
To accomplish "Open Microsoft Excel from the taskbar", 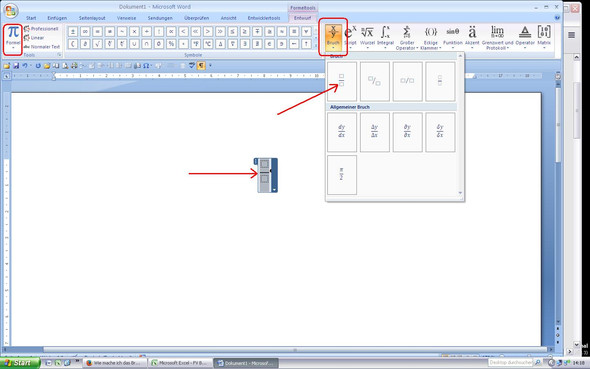I will 179,363.
